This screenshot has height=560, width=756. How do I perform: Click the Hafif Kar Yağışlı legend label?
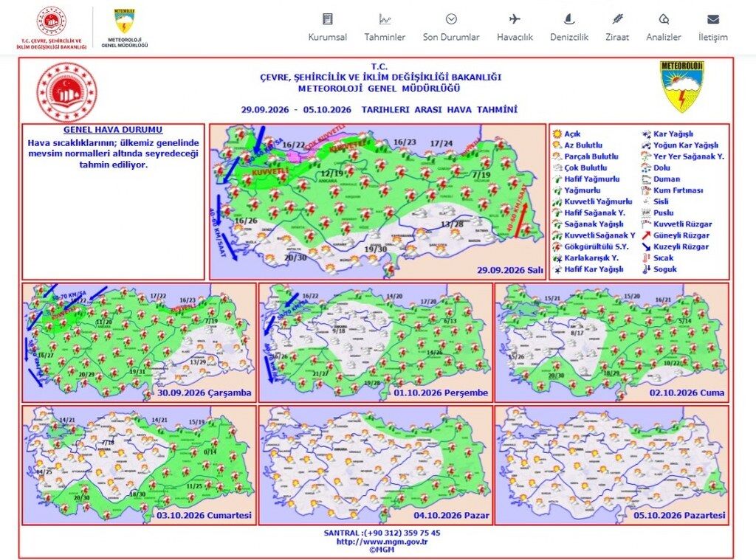click(x=594, y=269)
